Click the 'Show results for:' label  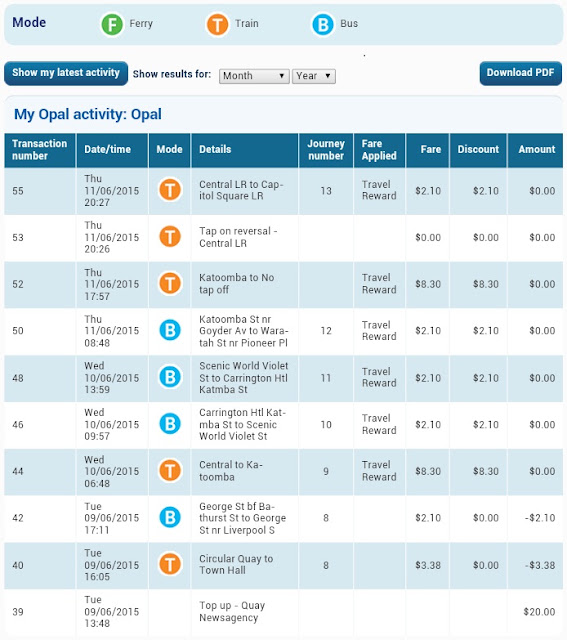pyautogui.click(x=172, y=74)
